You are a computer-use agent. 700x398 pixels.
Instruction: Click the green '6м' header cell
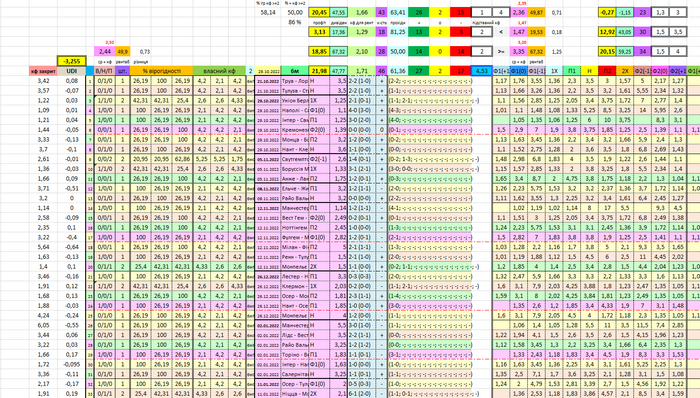(295, 71)
